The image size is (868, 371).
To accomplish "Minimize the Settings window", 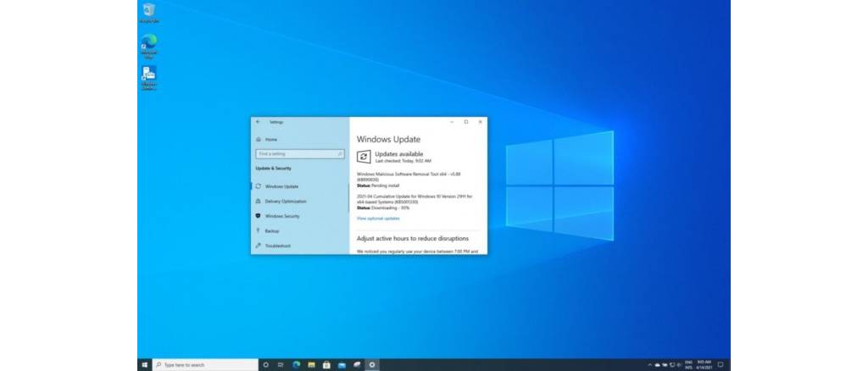I will click(x=452, y=122).
